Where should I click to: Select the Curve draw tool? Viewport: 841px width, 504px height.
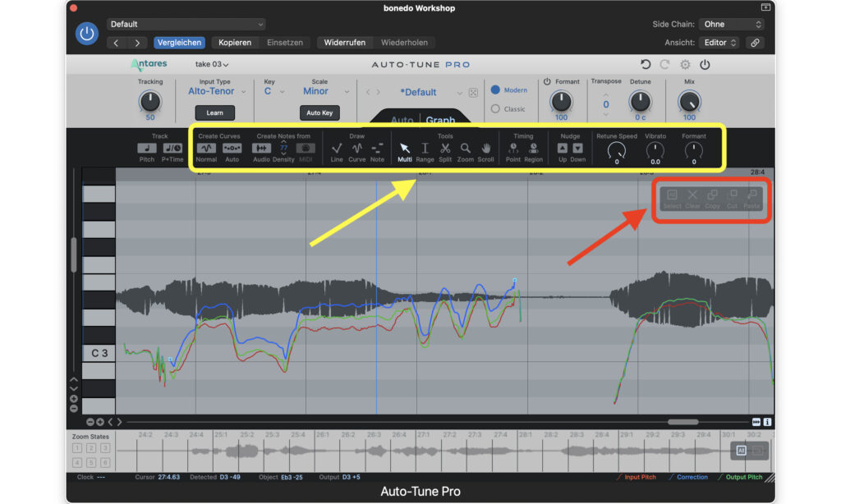356,149
